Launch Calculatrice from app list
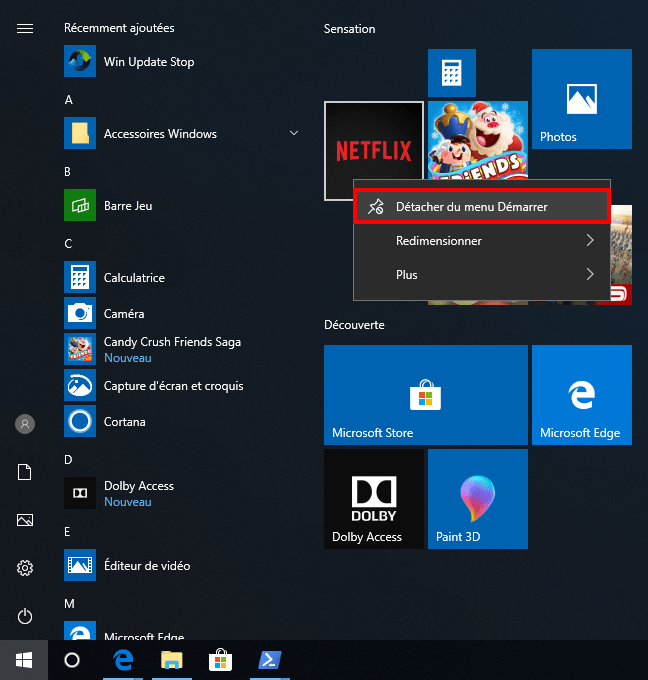The width and height of the screenshot is (648, 680). pos(182,277)
